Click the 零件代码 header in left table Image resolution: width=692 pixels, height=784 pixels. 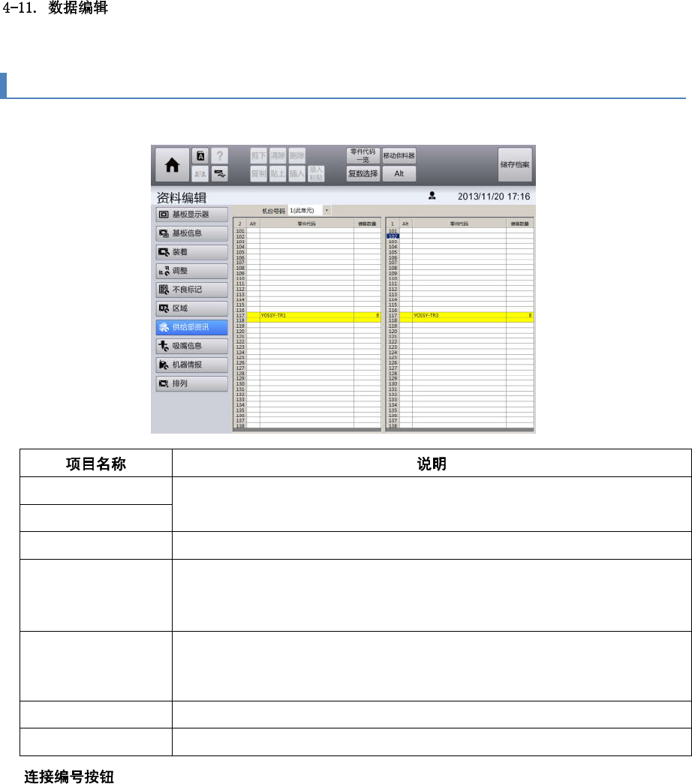click(307, 224)
